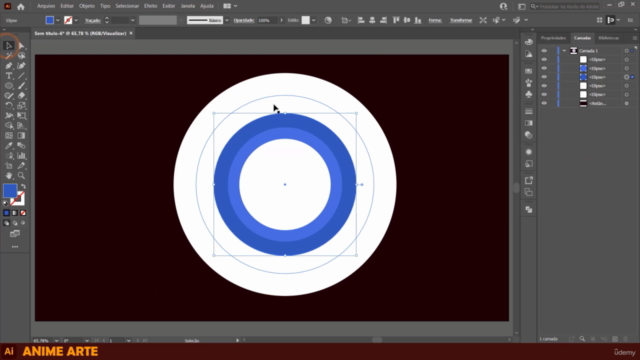The image size is (640, 360).
Task: Hide the fifth Elipse sublayer
Action: pyautogui.click(x=544, y=95)
